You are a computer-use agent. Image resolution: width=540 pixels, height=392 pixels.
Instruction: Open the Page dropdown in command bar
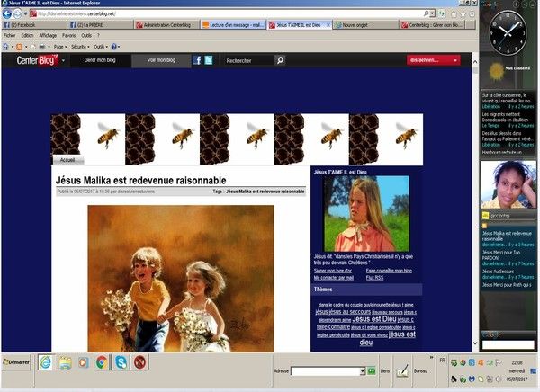60,47
